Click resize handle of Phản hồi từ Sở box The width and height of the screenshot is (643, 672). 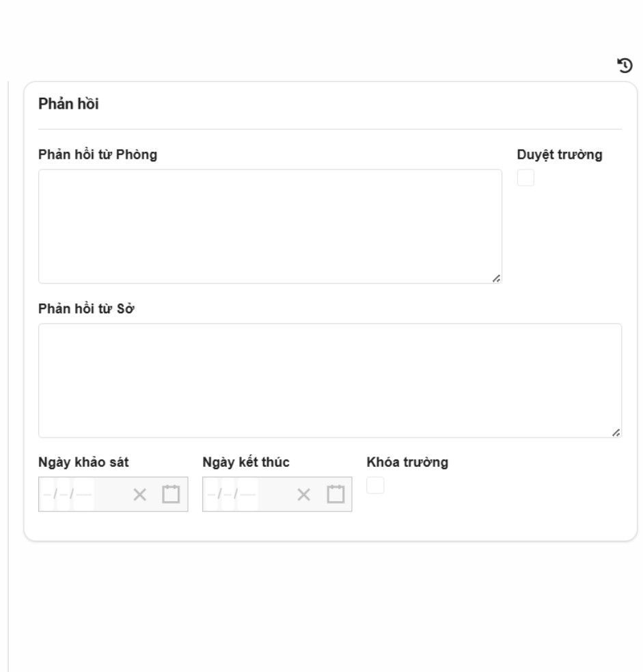coord(616,432)
